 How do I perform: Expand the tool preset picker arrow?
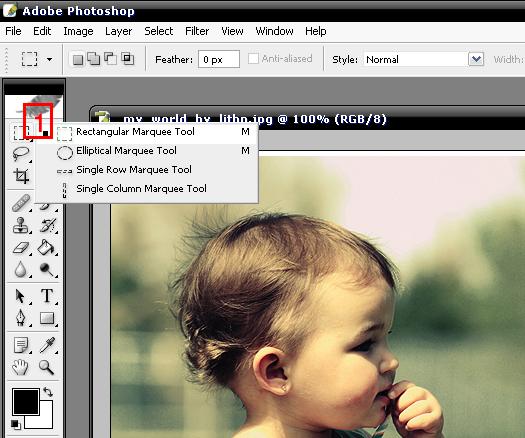tap(50, 60)
